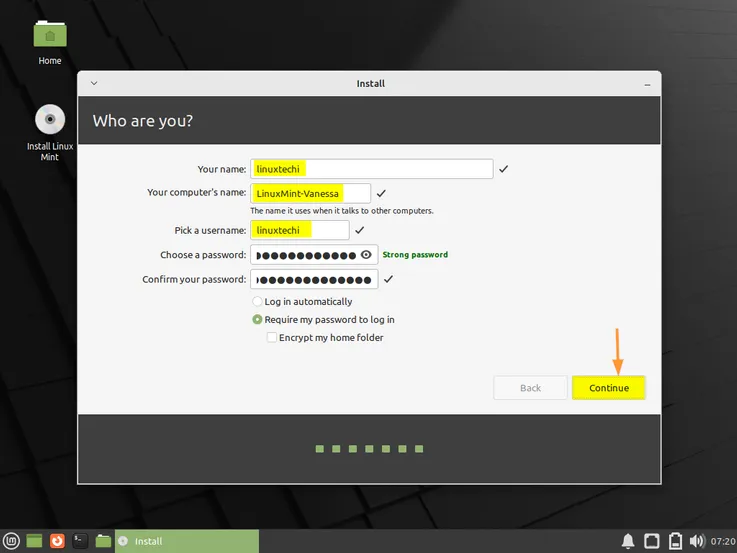Screen dimensions: 737x553
Task: Open the Linux Mint start menu
Action: [x=11, y=541]
